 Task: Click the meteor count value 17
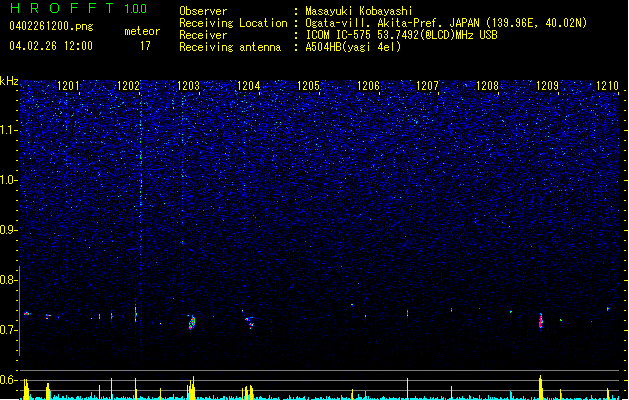tap(145, 46)
